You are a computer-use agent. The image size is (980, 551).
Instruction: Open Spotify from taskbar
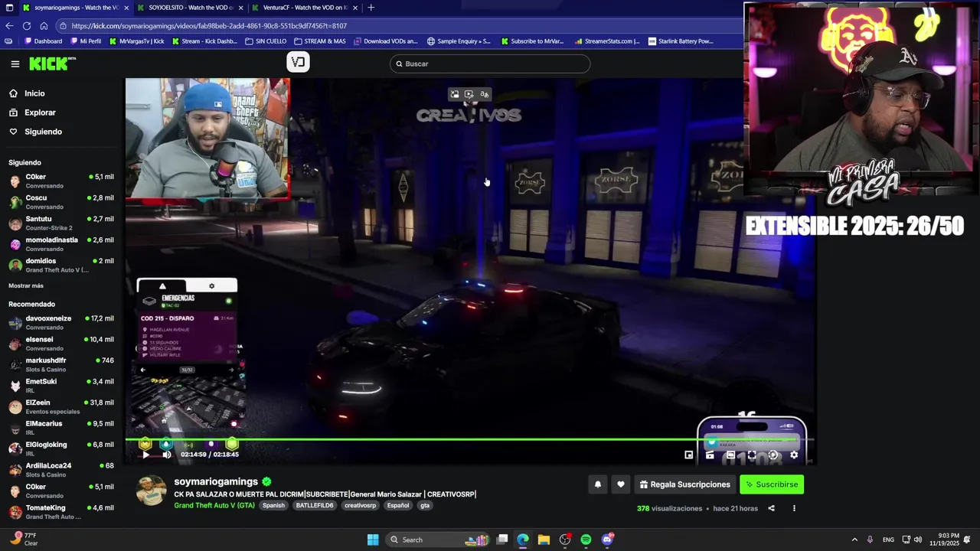click(x=586, y=540)
